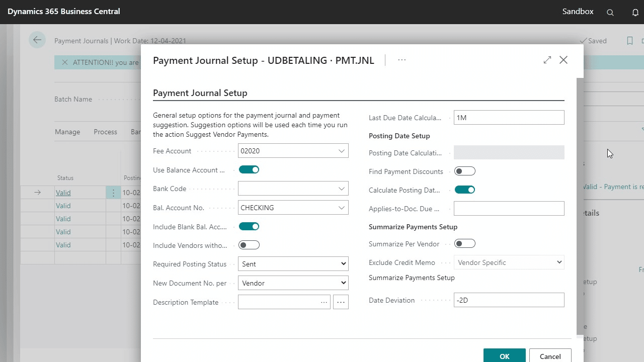Disable the Use Balance Account toggle
Viewport: 644px width, 362px height.
pyautogui.click(x=249, y=169)
